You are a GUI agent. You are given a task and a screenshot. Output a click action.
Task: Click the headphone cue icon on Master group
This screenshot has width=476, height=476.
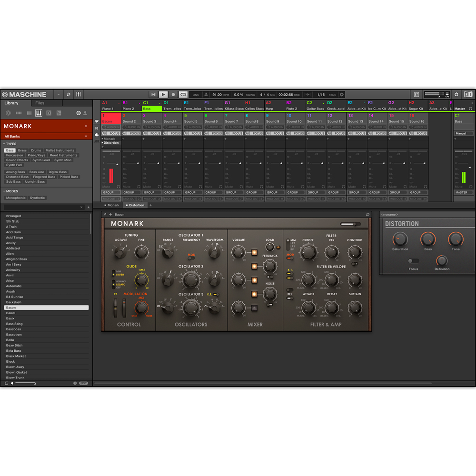click(471, 109)
